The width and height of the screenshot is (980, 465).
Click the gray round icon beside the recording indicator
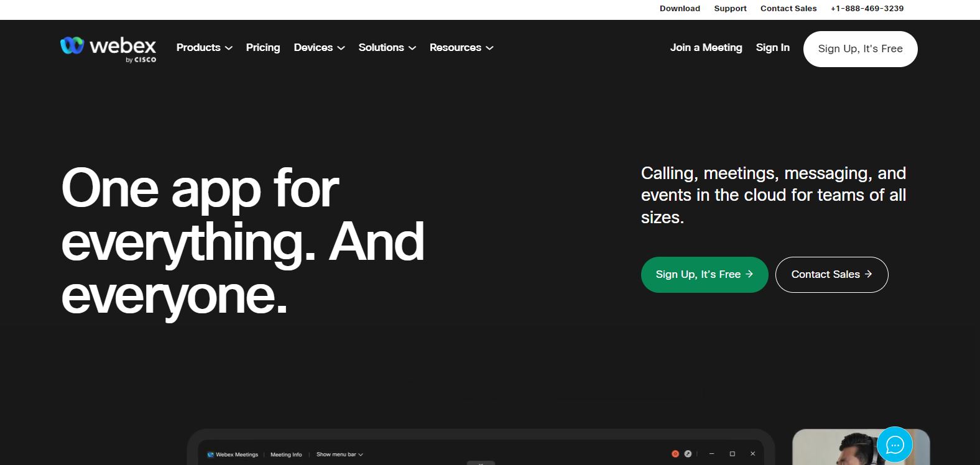pyautogui.click(x=688, y=454)
